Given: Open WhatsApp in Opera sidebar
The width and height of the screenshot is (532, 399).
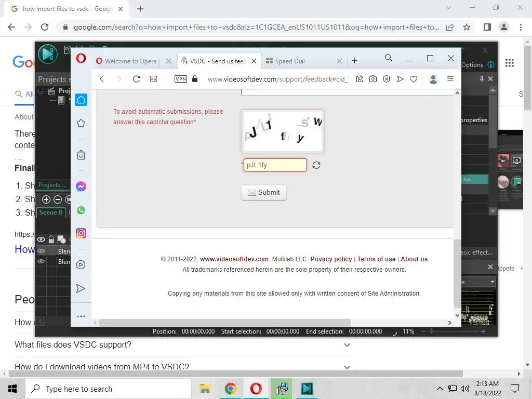Looking at the screenshot, I should [x=81, y=210].
